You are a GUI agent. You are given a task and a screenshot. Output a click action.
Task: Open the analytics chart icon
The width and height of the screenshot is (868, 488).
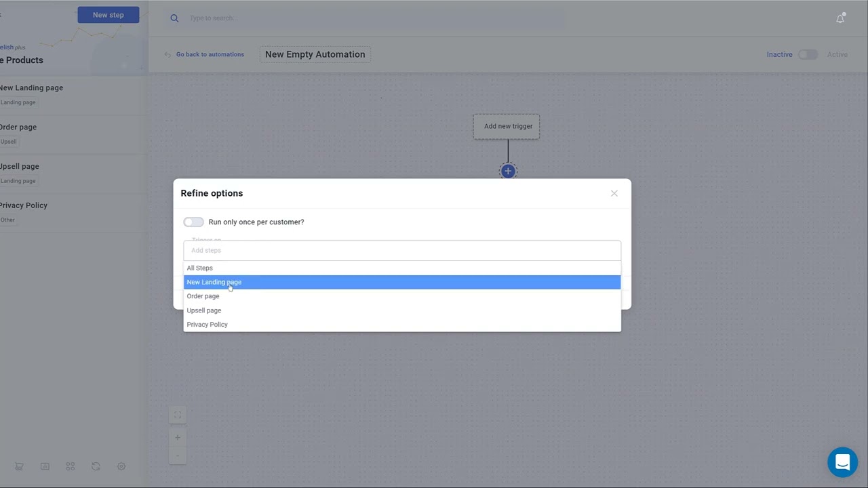[x=45, y=466]
